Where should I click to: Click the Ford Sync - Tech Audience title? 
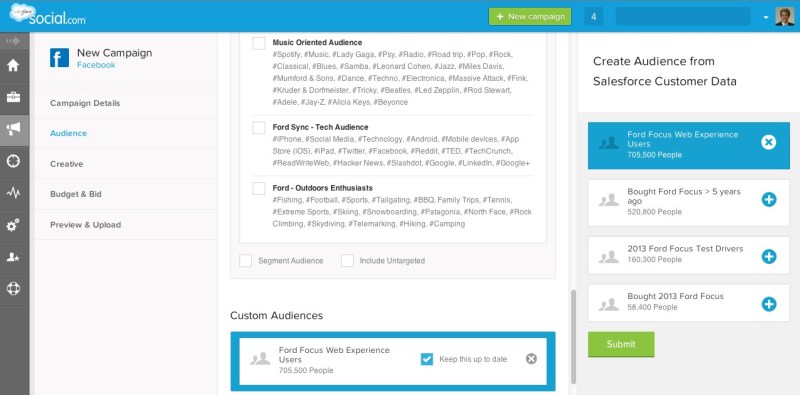pos(320,127)
